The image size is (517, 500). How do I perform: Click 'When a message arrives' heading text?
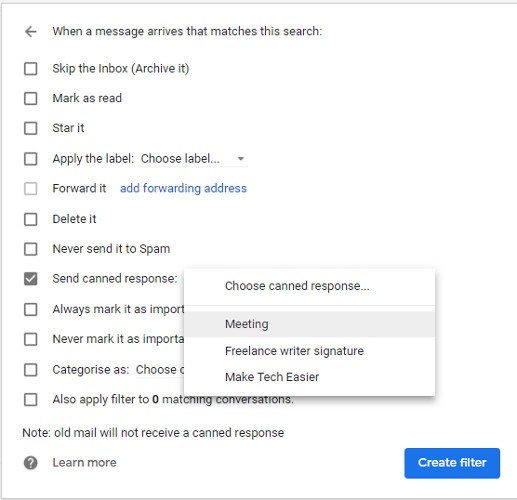click(187, 31)
